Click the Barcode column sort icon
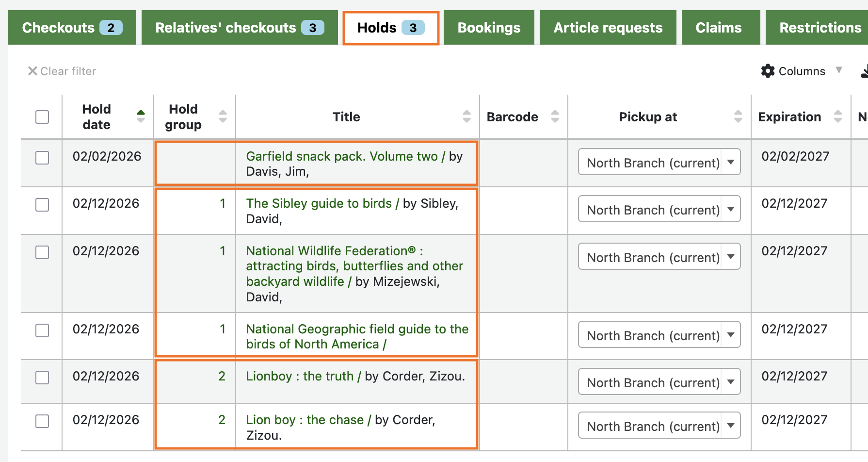This screenshot has height=462, width=868. point(555,116)
